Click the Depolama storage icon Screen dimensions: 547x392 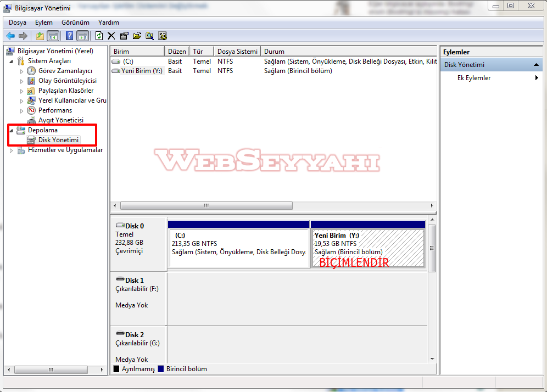click(x=21, y=130)
